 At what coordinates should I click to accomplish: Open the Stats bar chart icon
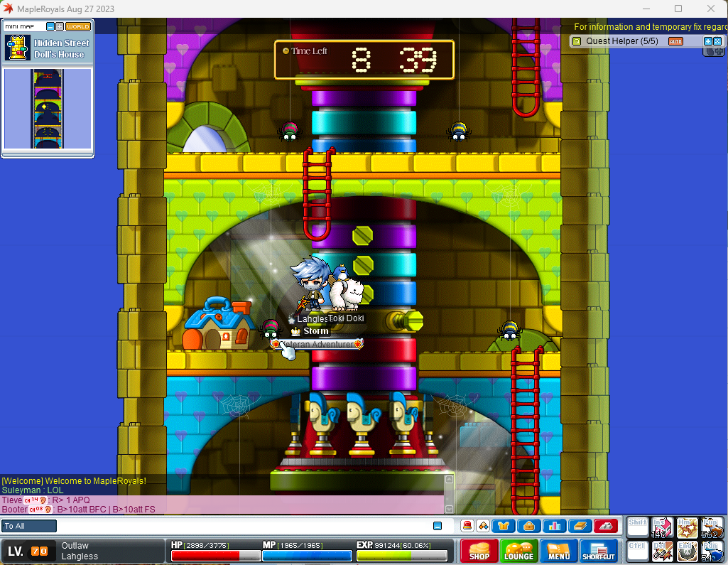tap(553, 526)
